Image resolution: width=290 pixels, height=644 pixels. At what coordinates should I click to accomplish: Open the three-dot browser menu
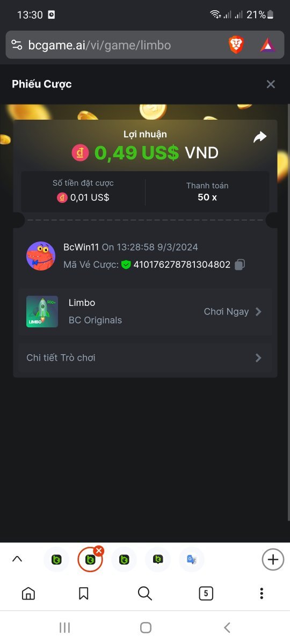pyautogui.click(x=262, y=593)
